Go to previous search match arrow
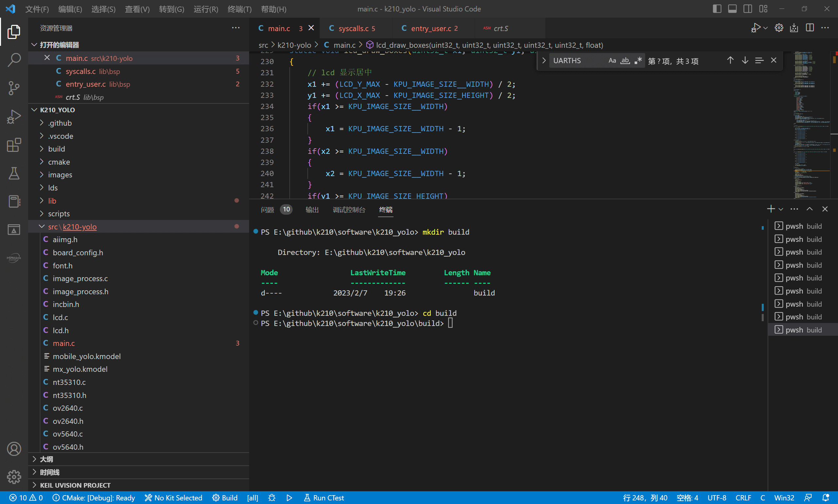Screen dimensions: 838x504 tap(730, 61)
